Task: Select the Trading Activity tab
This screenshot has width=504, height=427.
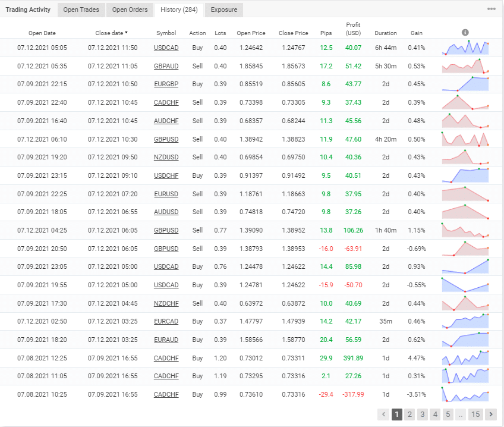Action: 28,10
